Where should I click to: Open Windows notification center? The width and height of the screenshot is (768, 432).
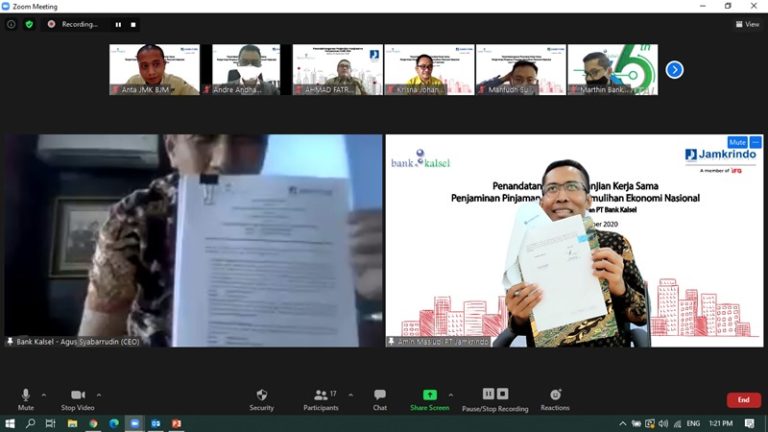[x=749, y=424]
